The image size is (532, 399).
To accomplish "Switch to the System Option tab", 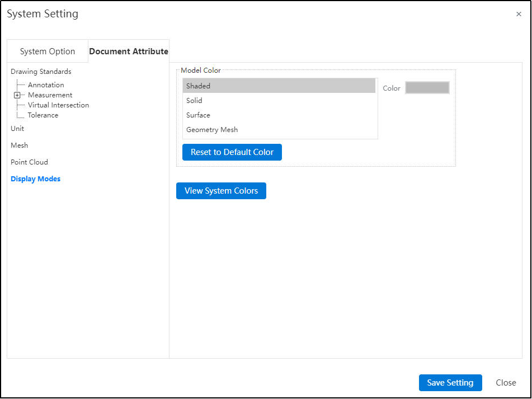I will (x=48, y=51).
